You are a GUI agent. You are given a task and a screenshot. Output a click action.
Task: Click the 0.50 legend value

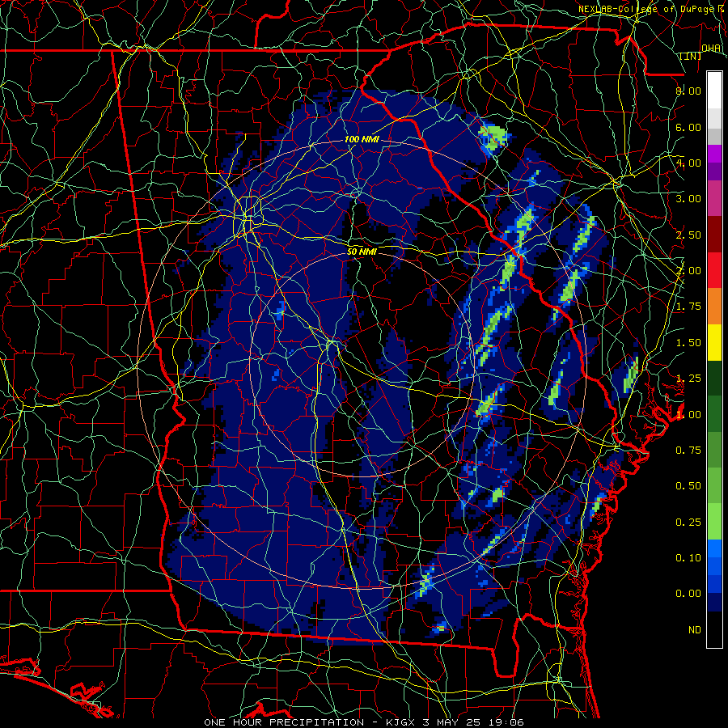point(688,486)
